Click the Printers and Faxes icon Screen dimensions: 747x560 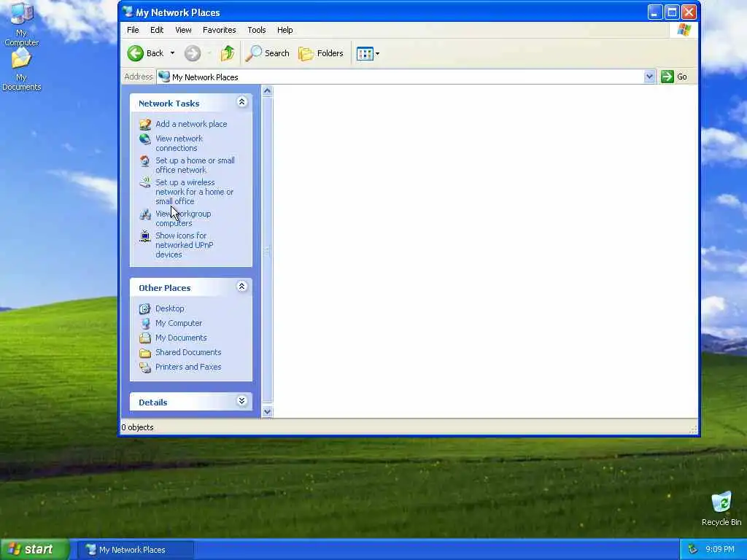pos(145,367)
